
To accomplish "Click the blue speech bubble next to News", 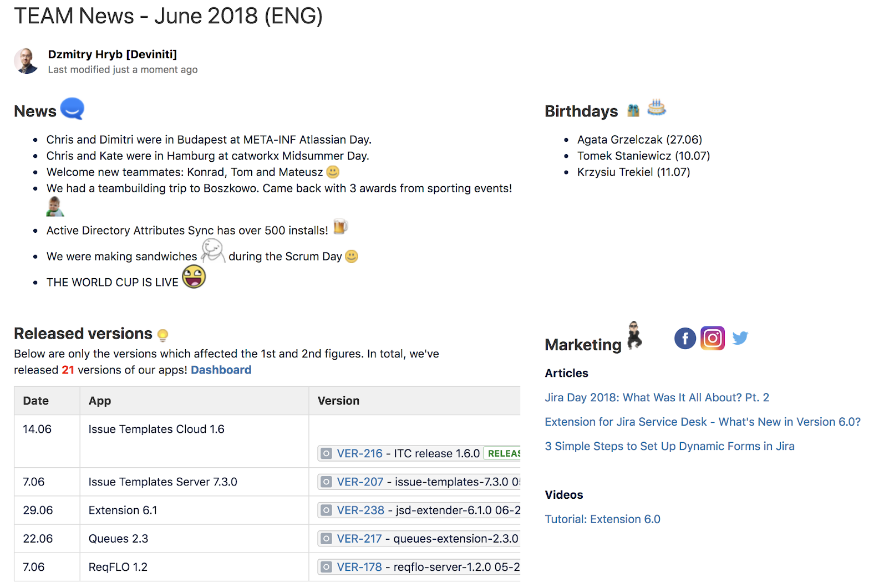I will 72,108.
